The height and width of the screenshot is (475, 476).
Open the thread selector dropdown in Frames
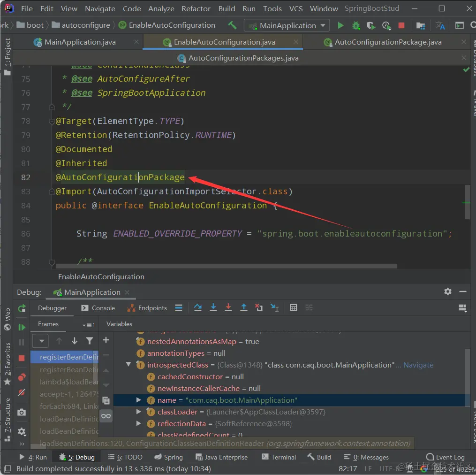[x=40, y=341]
